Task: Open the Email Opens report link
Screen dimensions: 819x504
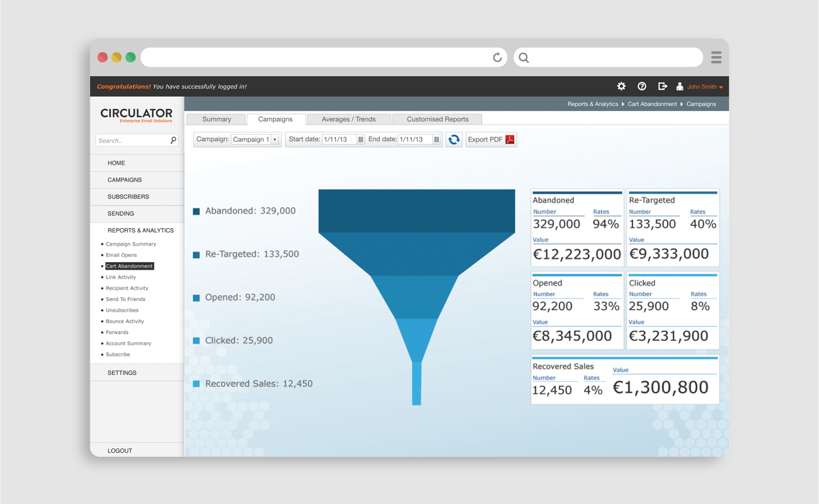Action: pyautogui.click(x=121, y=255)
